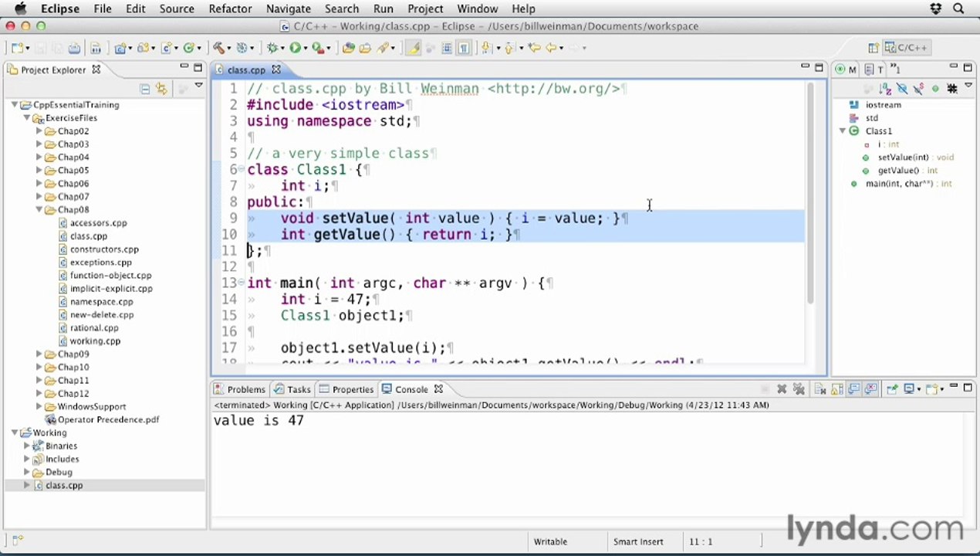Click the Pin Console icon

[892, 389]
